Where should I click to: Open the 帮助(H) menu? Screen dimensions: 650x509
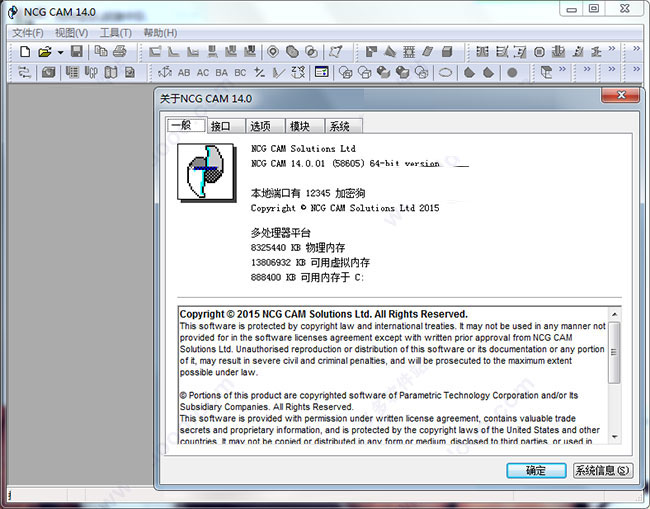[160, 33]
